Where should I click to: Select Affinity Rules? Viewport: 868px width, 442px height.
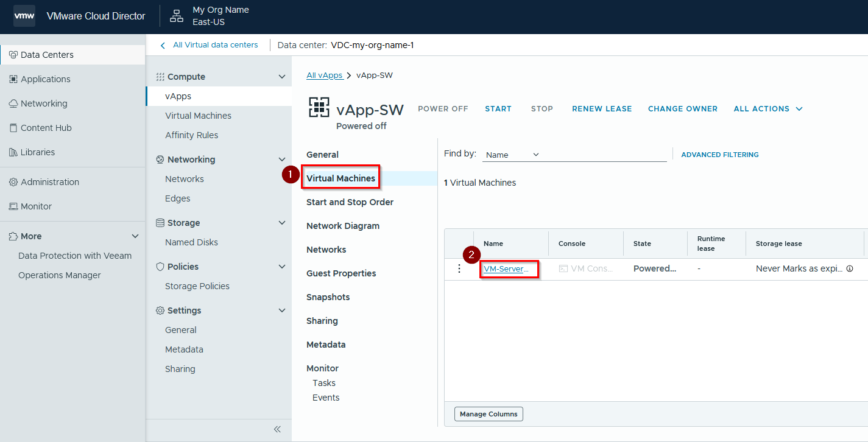point(191,135)
